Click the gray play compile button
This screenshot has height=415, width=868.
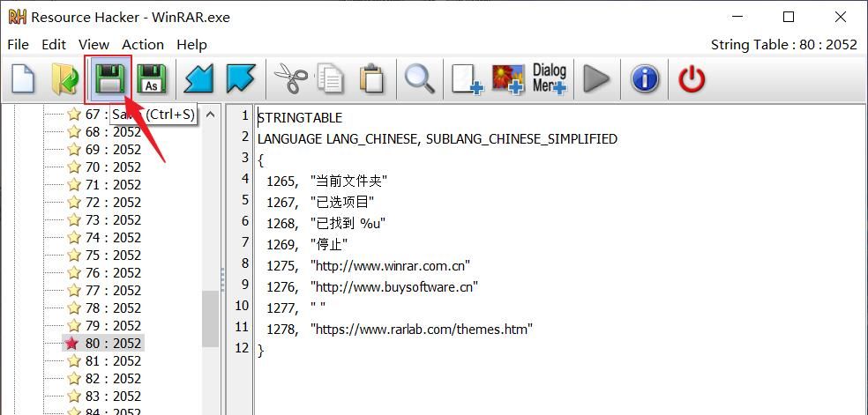coord(596,79)
